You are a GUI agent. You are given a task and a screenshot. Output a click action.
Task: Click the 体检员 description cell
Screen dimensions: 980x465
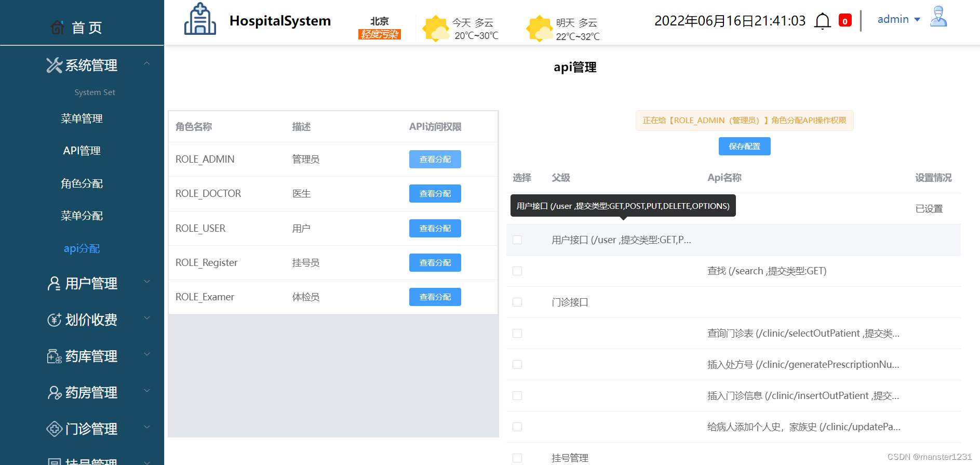point(306,297)
